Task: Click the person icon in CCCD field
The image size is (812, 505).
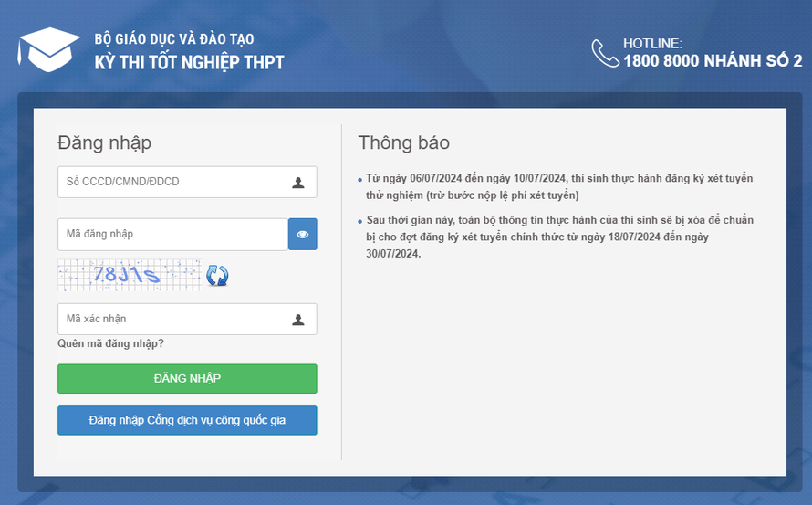Action: click(x=298, y=183)
